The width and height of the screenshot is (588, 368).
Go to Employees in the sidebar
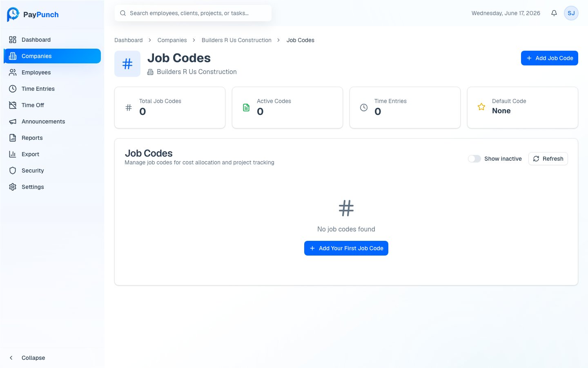[x=52, y=72]
